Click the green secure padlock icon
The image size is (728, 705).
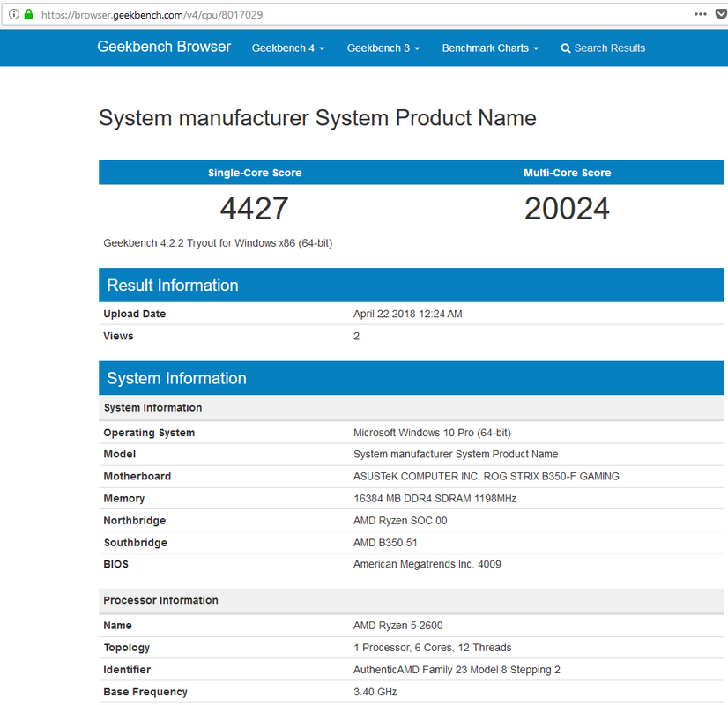29,14
